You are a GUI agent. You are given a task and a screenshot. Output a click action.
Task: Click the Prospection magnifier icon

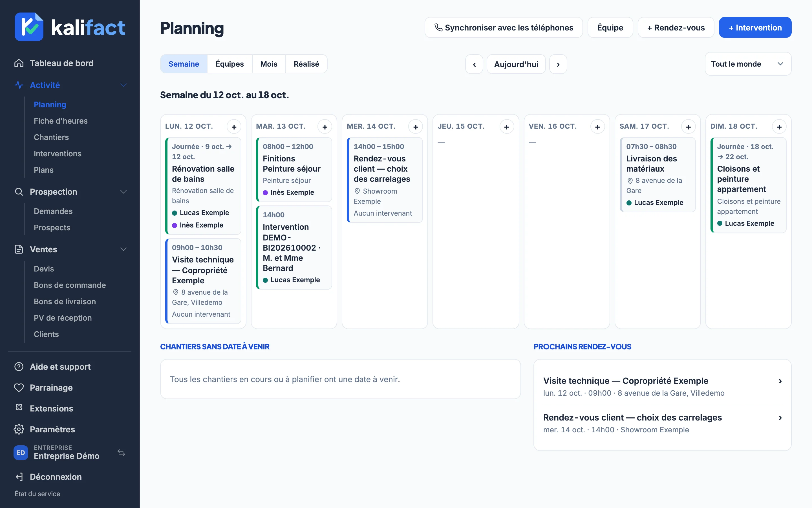pos(19,192)
